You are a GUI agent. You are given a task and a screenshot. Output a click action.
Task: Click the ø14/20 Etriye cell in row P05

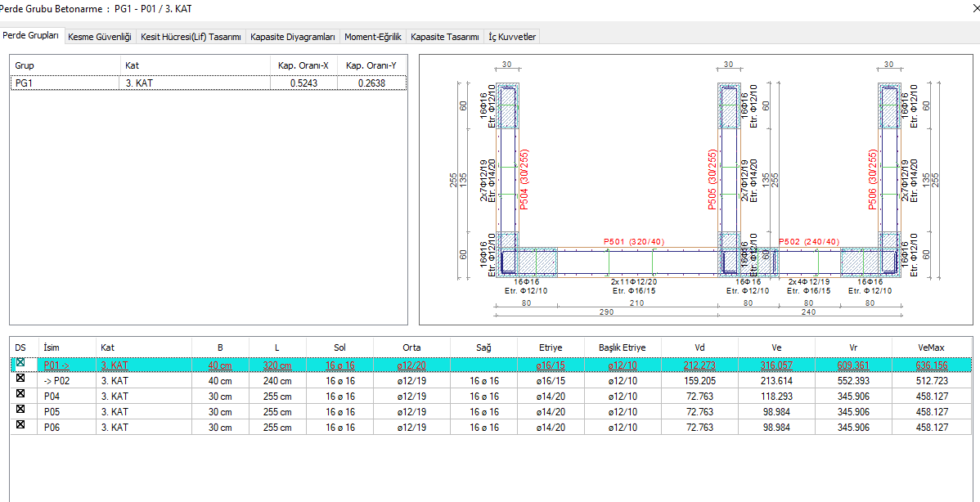pyautogui.click(x=551, y=412)
